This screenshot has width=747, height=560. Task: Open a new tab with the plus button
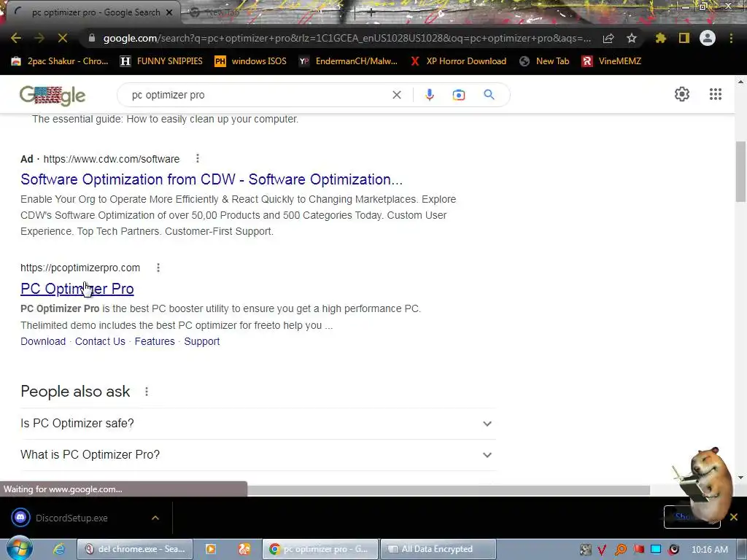[371, 13]
